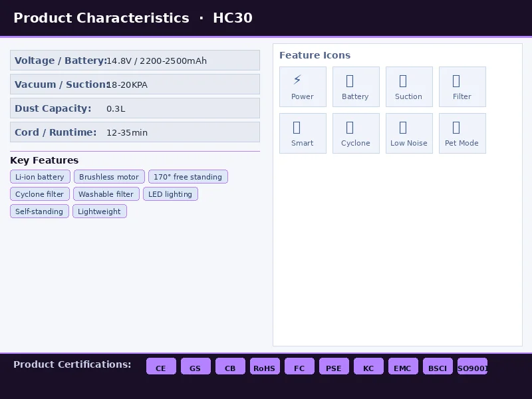Image resolution: width=532 pixels, height=399 pixels.
Task: Click the Li-ion battery feature tag
Action: point(40,177)
